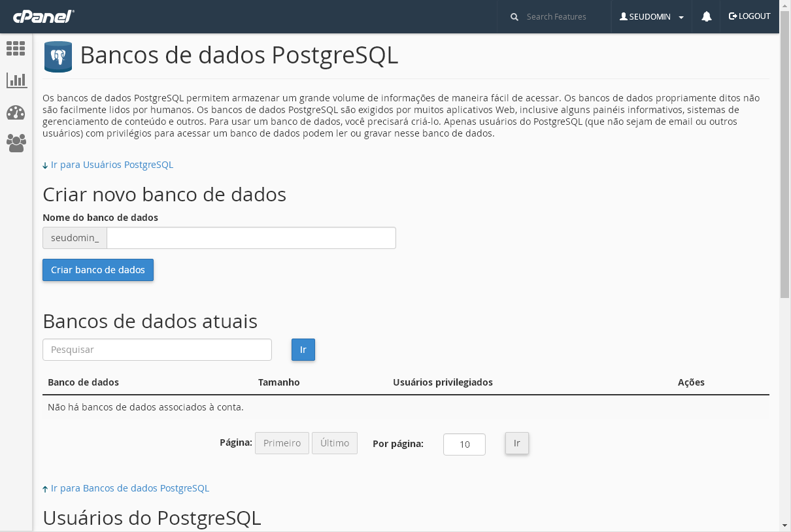Click the cPanel logo
Image resolution: width=791 pixels, height=532 pixels.
click(x=43, y=17)
